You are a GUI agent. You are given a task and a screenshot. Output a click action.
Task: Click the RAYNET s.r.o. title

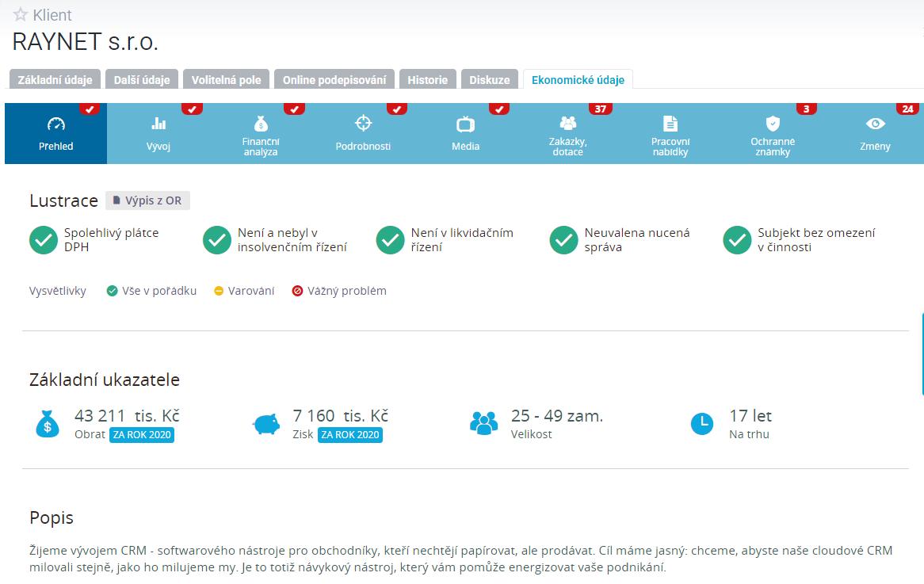[86, 42]
